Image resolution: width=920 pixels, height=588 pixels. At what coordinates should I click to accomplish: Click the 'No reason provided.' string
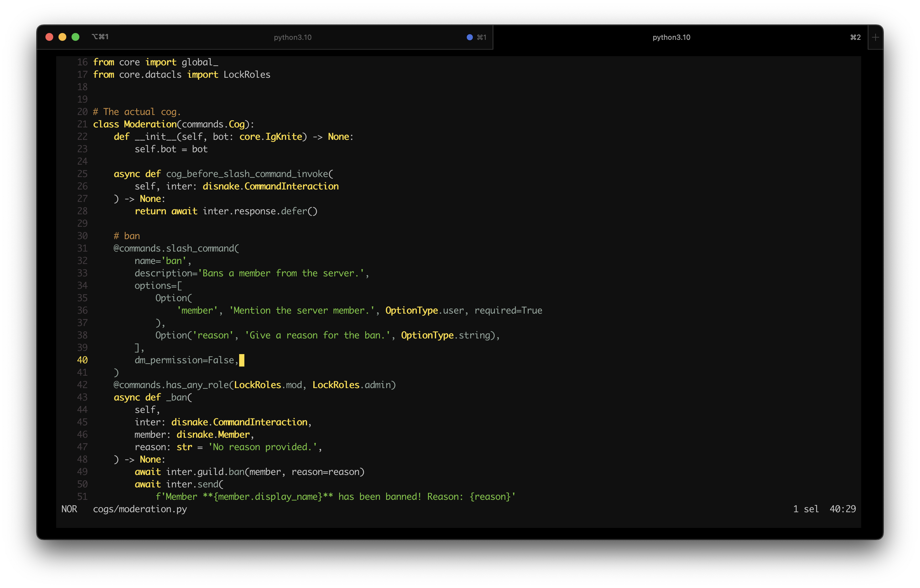pyautogui.click(x=262, y=447)
